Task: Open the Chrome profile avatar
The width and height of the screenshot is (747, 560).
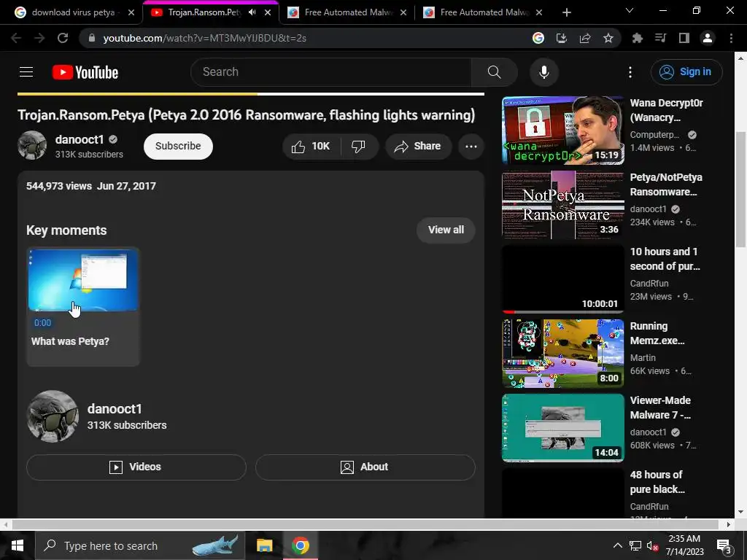Action: click(x=708, y=38)
